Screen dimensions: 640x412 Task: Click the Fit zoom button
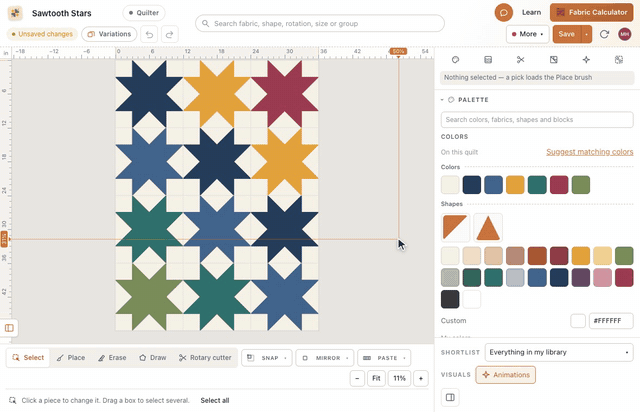click(x=376, y=379)
